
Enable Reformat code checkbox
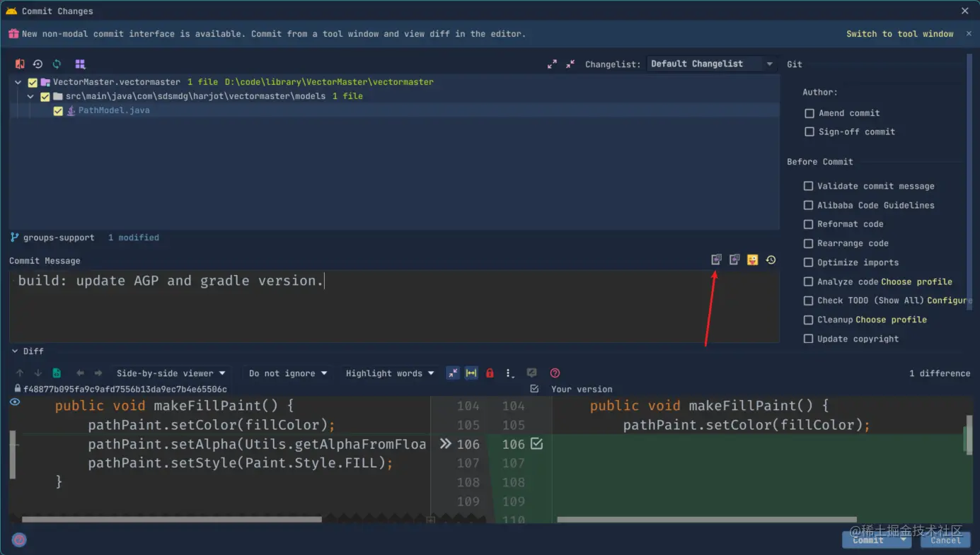pos(808,224)
